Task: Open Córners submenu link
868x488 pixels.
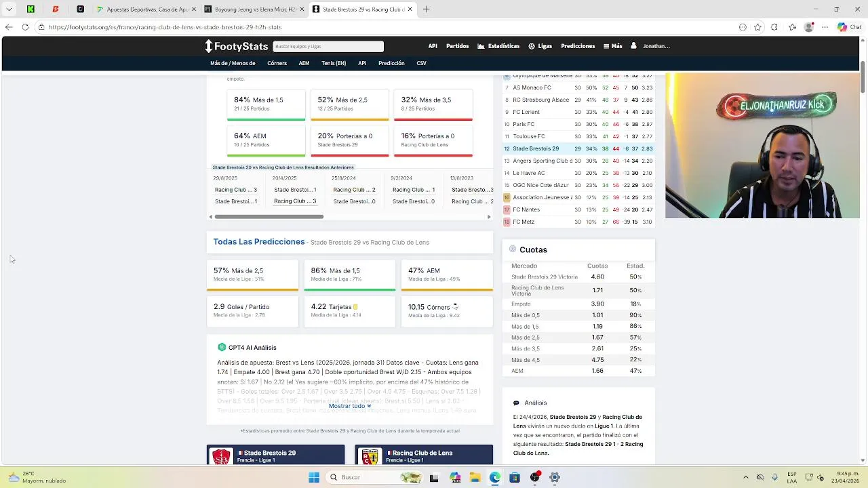Action: [x=277, y=63]
